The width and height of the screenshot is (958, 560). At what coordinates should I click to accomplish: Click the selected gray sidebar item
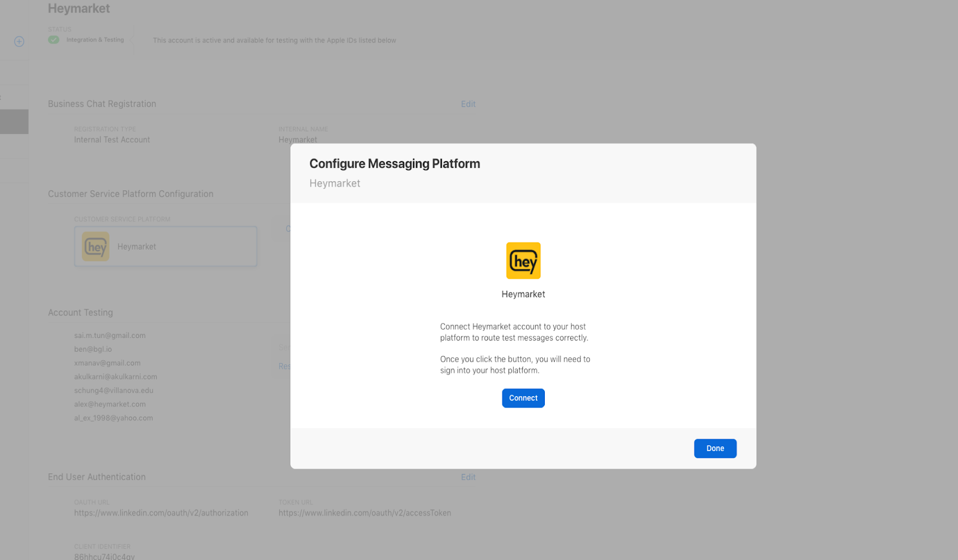point(14,121)
